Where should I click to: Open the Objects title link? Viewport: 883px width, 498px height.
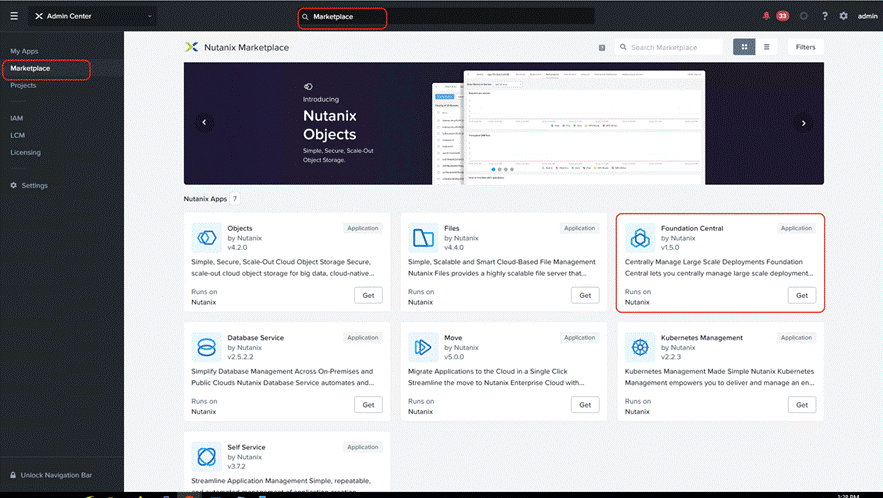[240, 228]
